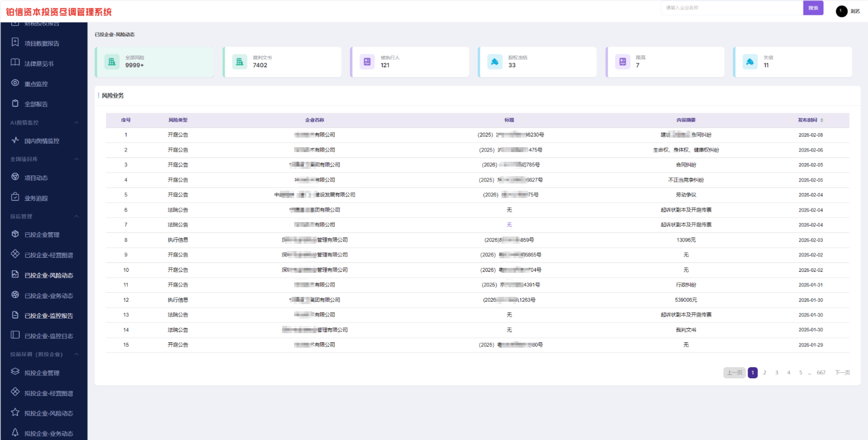The height and width of the screenshot is (440, 868).
Task: Click the 法律意见书 book icon
Action: point(15,62)
